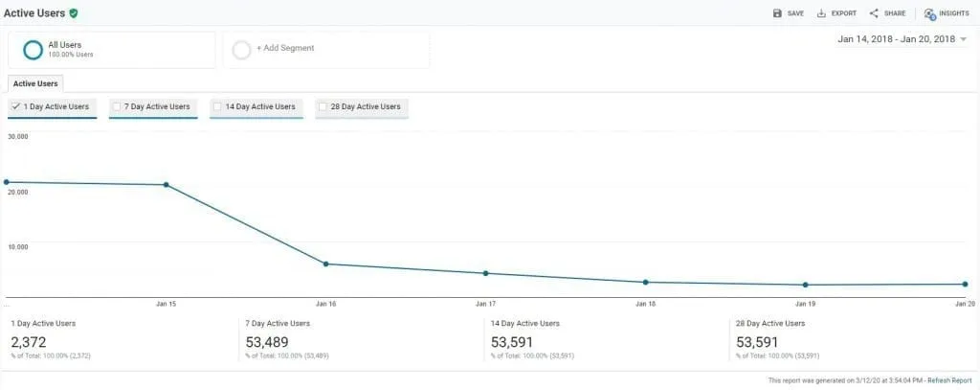Viewport: 980px width, 390px height.
Task: Click the 100.00% Users subtext
Action: pyautogui.click(x=71, y=55)
